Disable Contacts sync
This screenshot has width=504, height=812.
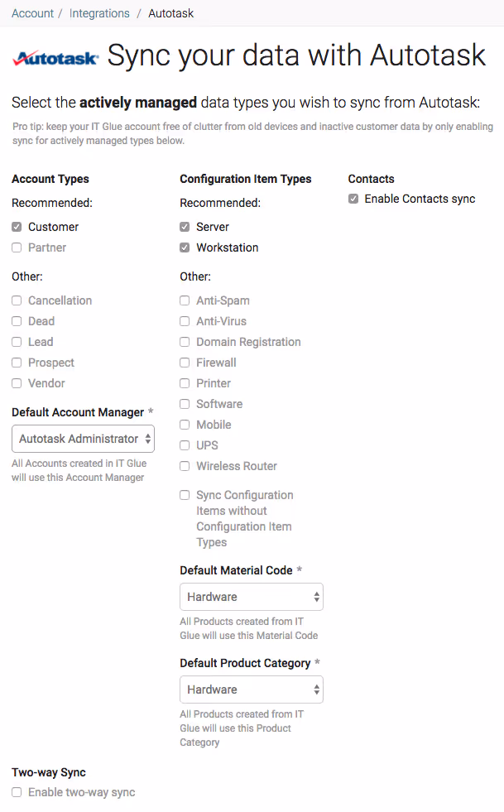click(x=353, y=198)
